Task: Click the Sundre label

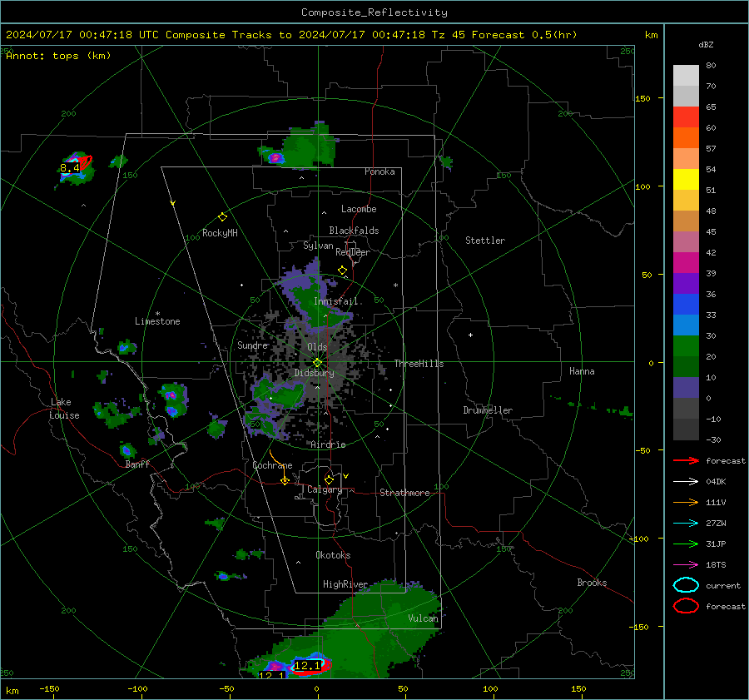Action: tap(253, 345)
